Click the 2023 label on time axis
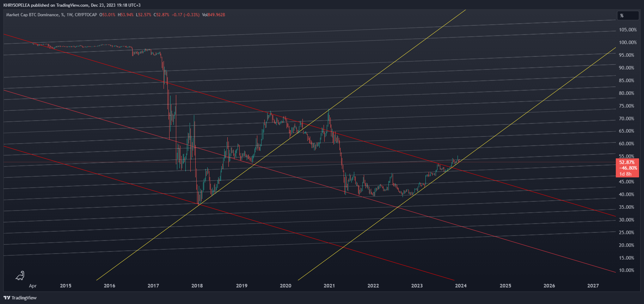 point(417,286)
